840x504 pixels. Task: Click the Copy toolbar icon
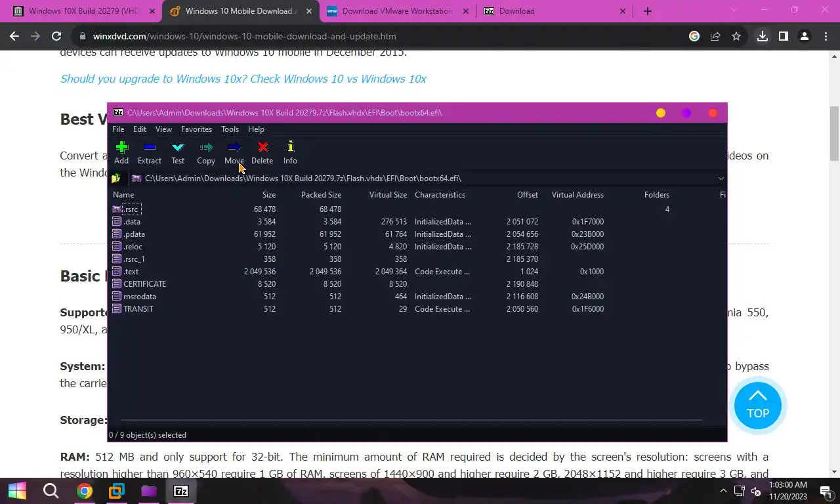point(206,147)
